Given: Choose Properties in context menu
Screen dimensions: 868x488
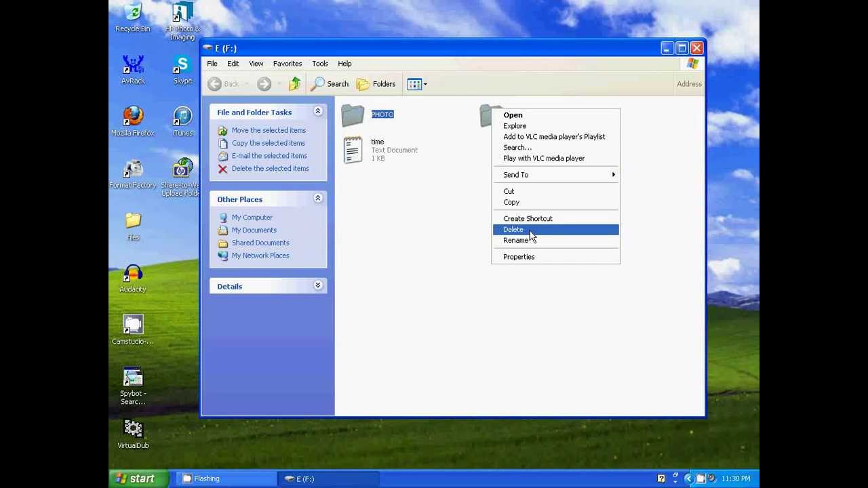Looking at the screenshot, I should click(555, 257).
